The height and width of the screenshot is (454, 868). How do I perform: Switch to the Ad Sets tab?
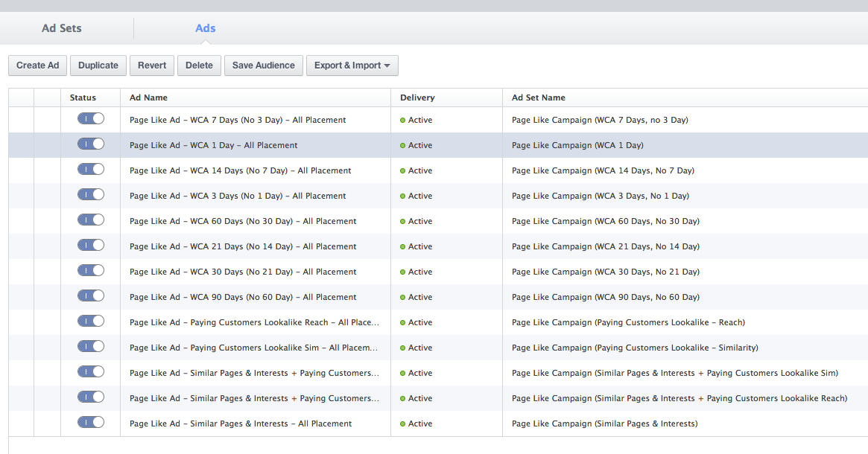(x=62, y=28)
